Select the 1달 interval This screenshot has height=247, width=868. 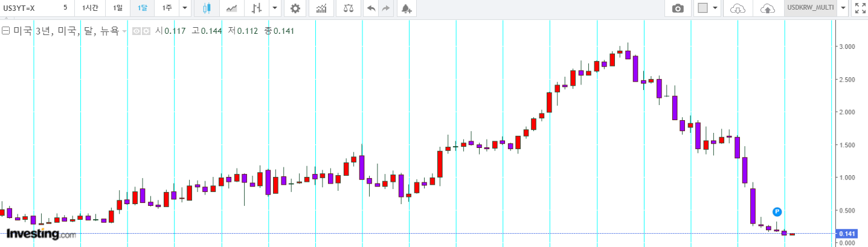pyautogui.click(x=142, y=8)
